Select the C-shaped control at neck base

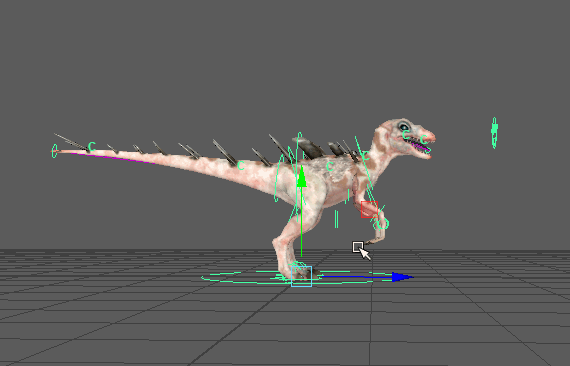pos(365,156)
